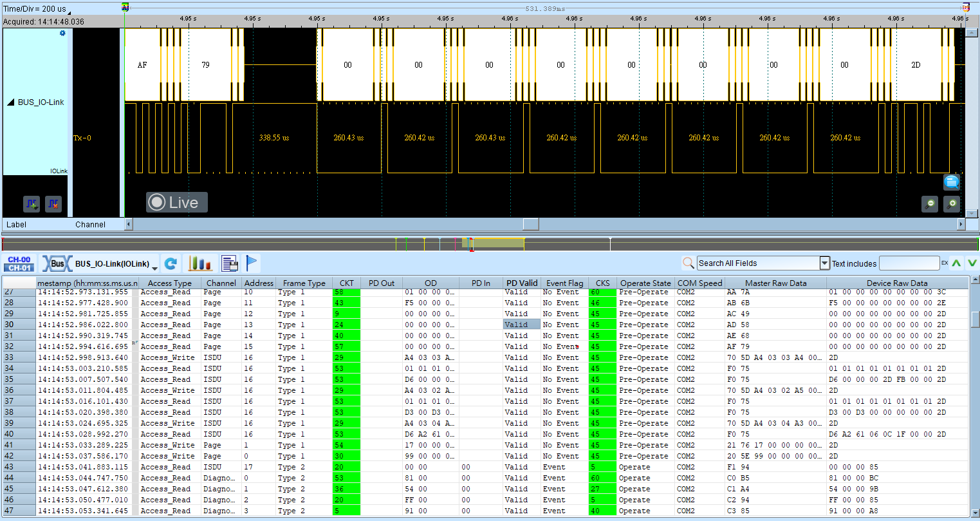Toggle the Live capture button

tap(177, 202)
